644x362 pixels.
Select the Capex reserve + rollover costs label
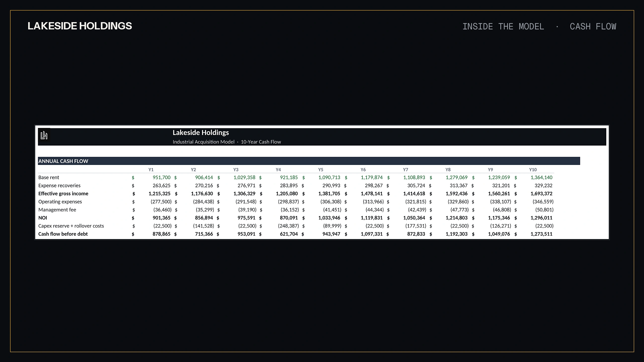point(71,226)
